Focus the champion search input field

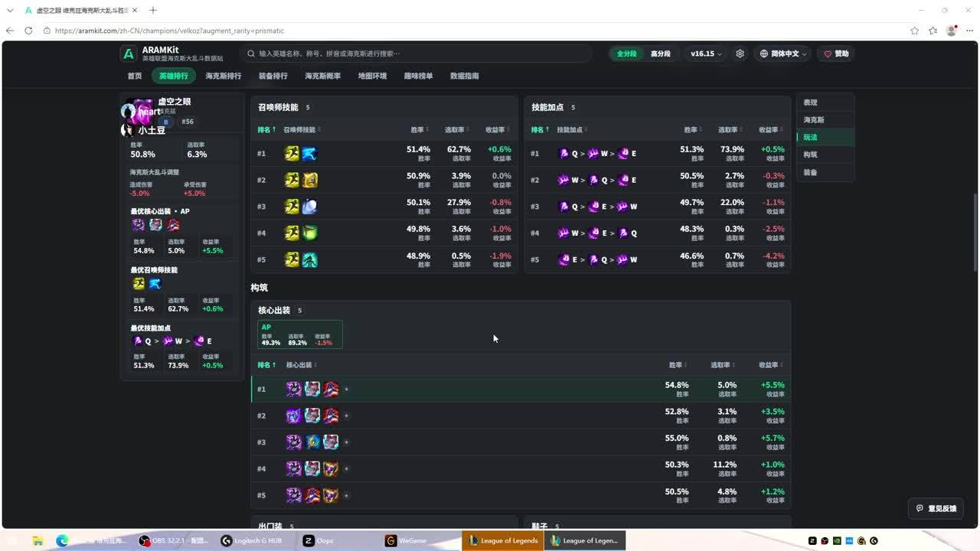[417, 54]
